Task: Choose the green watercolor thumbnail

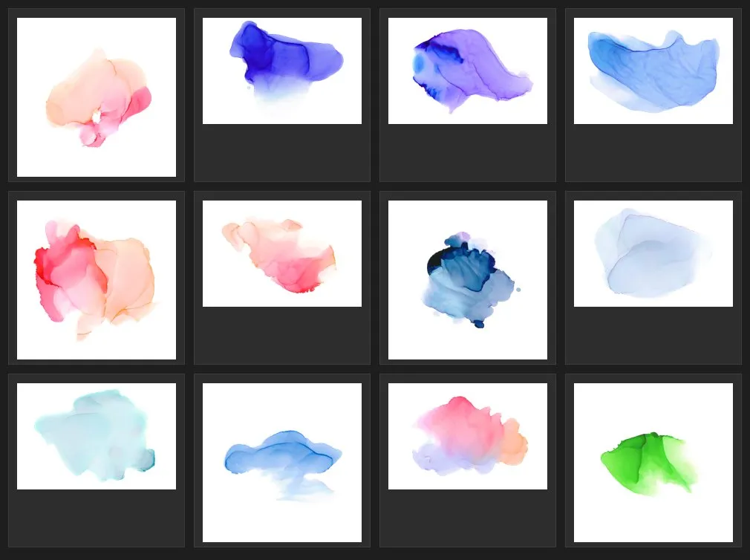Action: tap(653, 463)
